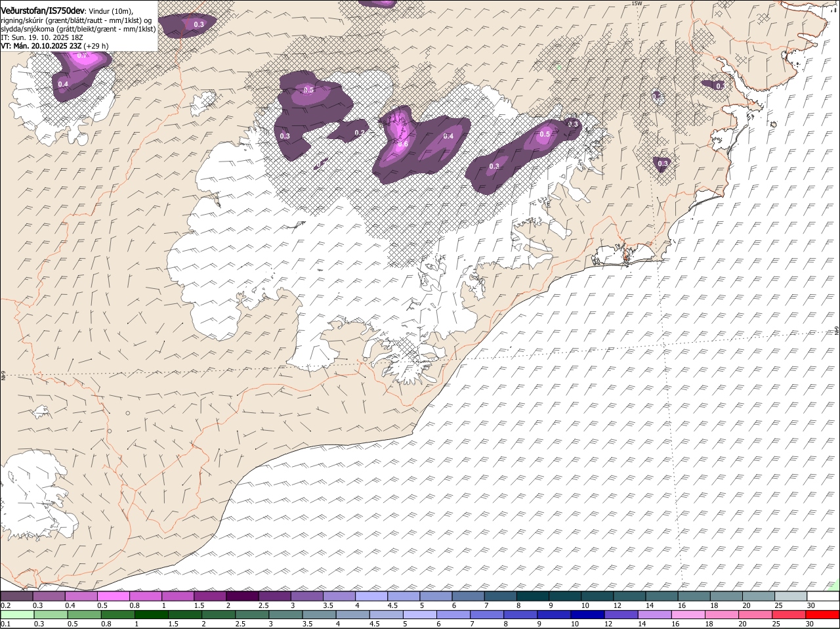Select the dark blue lower swatch between 10 and 12
The image size is (840, 629).
587,615
